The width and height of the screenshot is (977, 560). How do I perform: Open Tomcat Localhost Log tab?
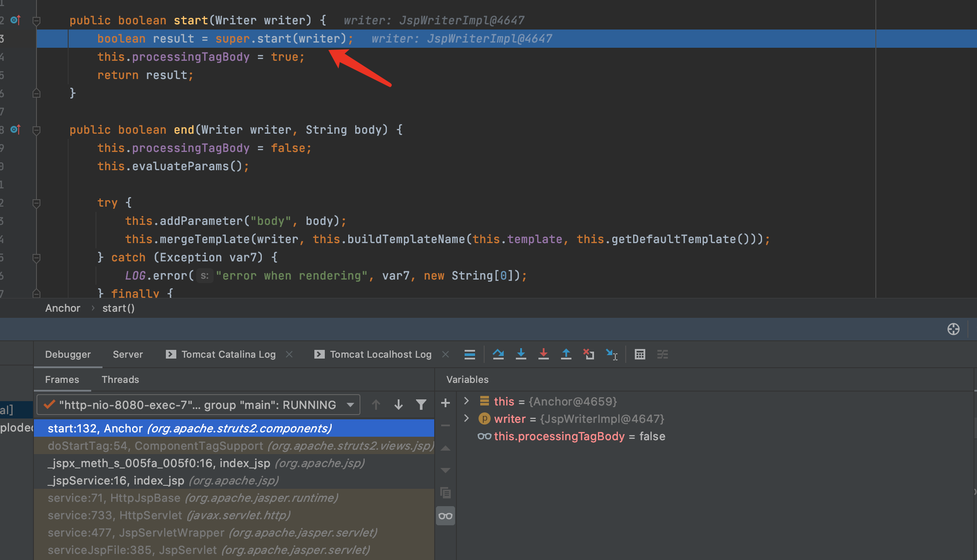[381, 354]
